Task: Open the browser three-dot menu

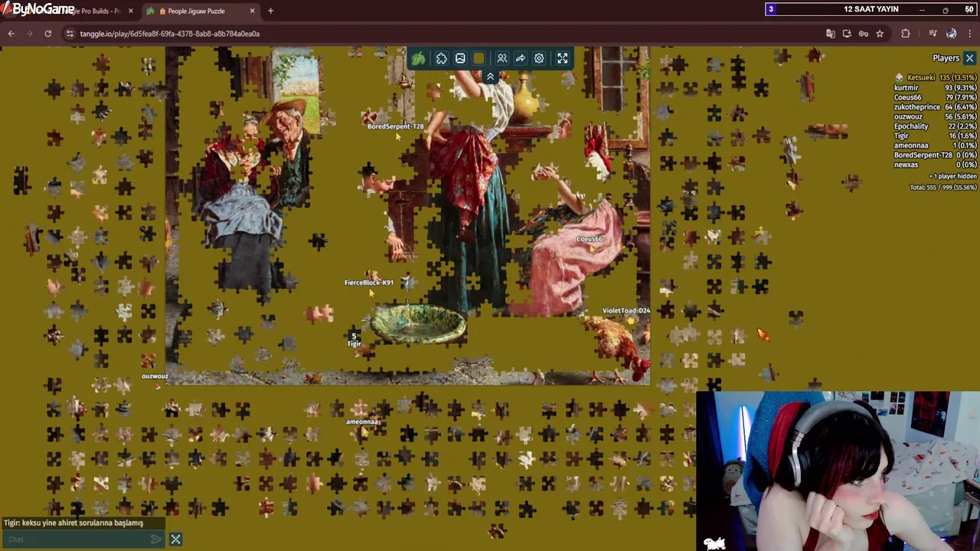Action: tap(970, 34)
